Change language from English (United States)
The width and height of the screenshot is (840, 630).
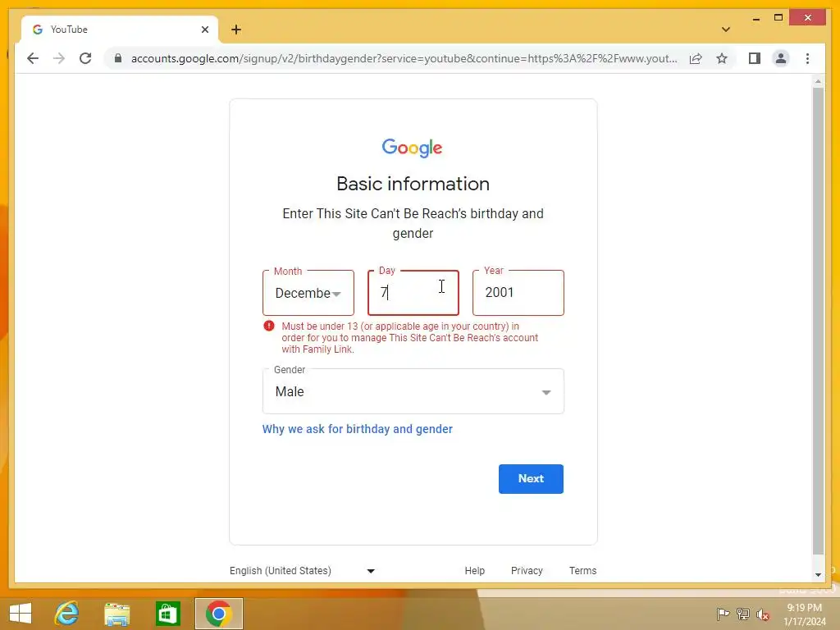pos(302,571)
